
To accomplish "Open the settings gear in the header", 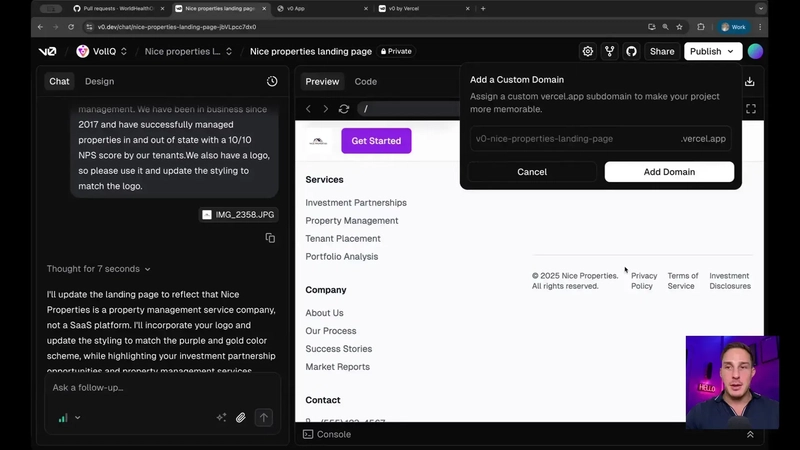I will [588, 52].
